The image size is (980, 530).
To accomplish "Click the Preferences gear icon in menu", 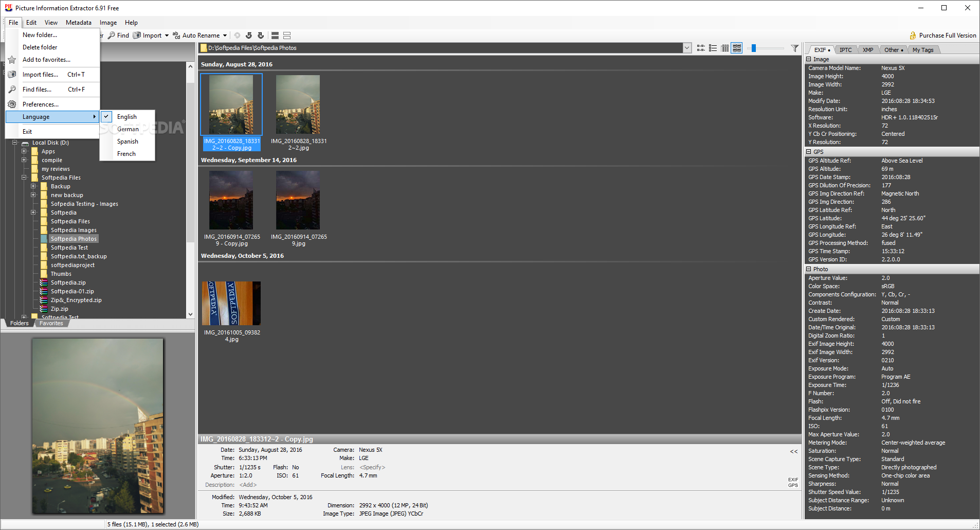I will coord(12,104).
